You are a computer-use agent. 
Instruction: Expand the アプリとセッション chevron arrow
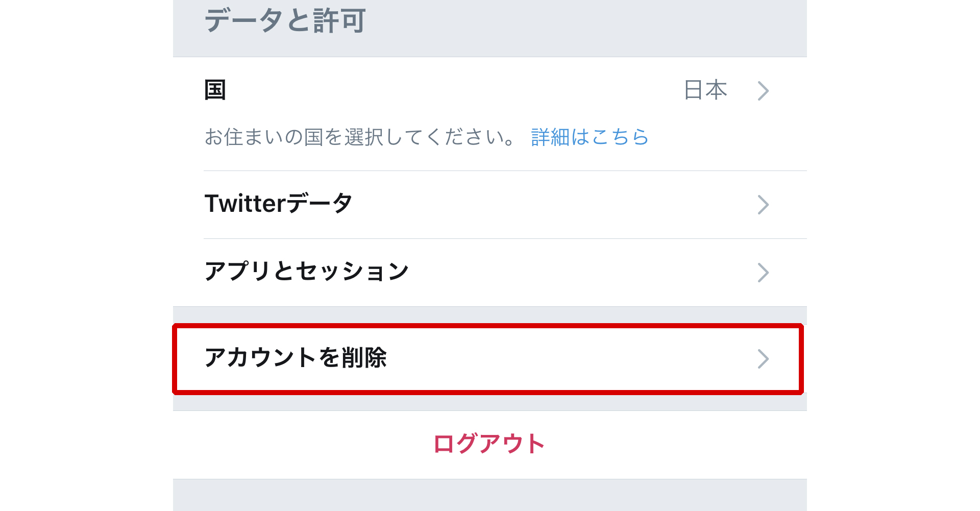point(763,273)
